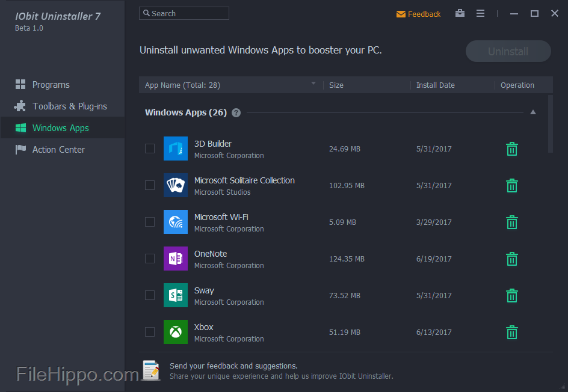Check the Microsoft Wi-Fi checkbox
The width and height of the screenshot is (568, 392).
[x=150, y=222]
